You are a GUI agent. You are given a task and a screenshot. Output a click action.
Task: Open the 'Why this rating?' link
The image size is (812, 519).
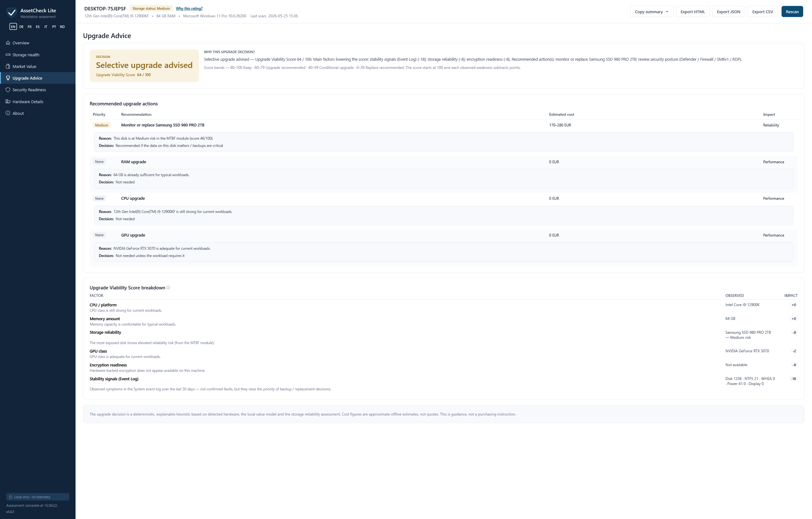[189, 8]
